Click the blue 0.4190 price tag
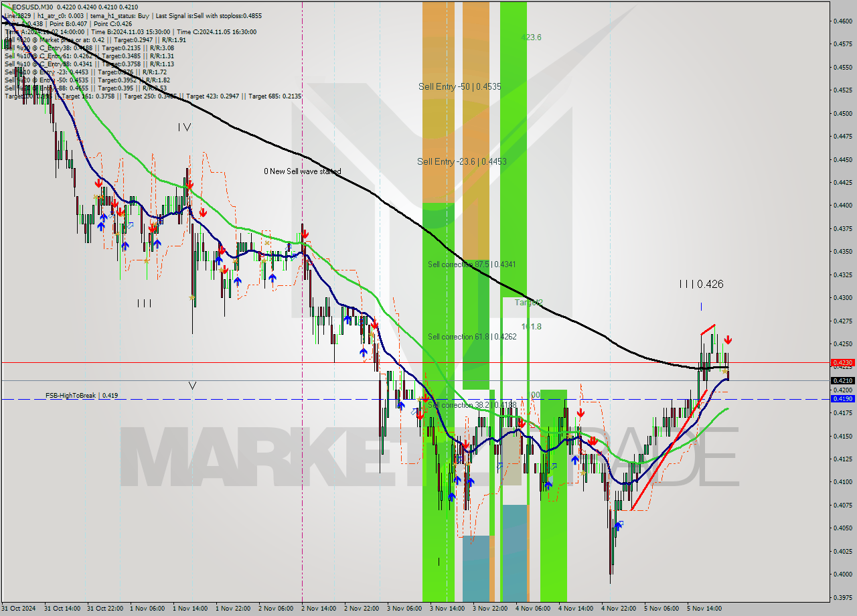This screenshot has height=616, width=857. coord(842,398)
